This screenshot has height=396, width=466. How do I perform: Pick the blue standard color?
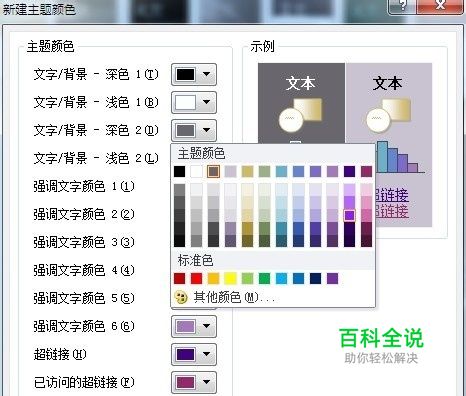[298, 278]
